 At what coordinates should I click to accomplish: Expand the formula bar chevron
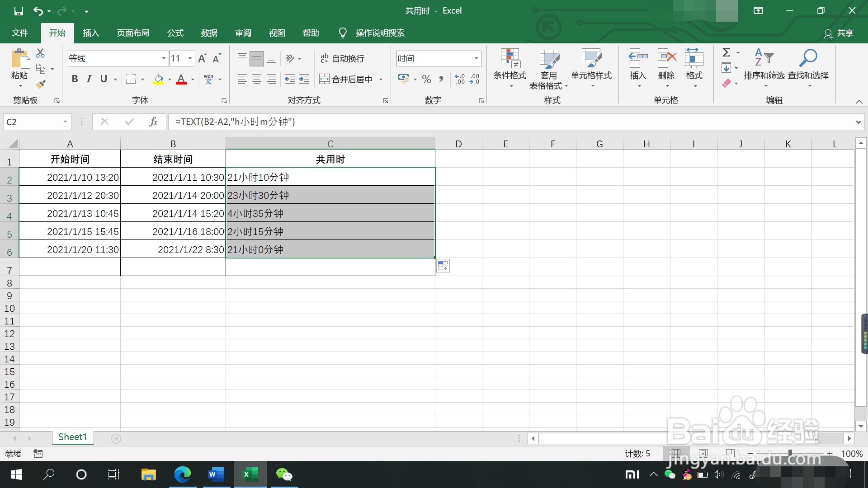tap(858, 122)
